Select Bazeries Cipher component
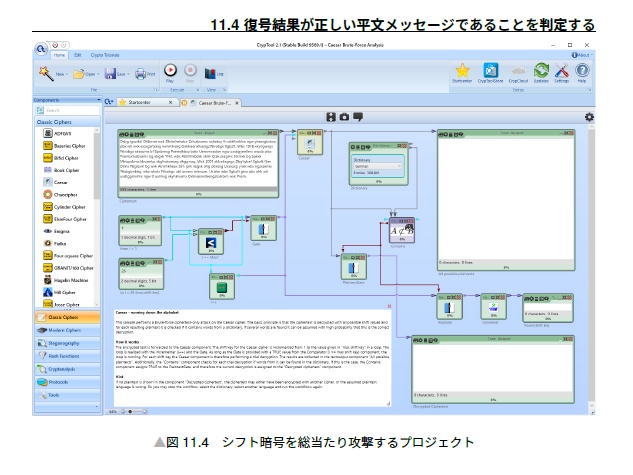The height and width of the screenshot is (475, 633). [65, 146]
